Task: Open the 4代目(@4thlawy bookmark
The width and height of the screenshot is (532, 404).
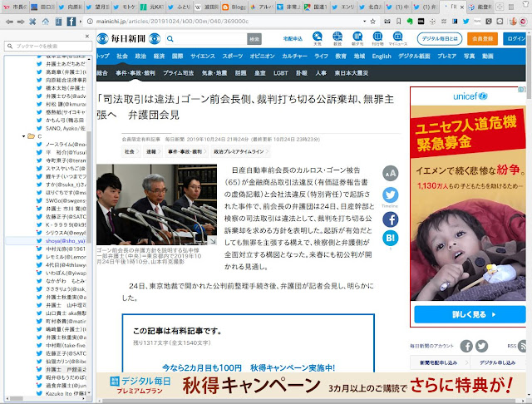Action: pyautogui.click(x=61, y=265)
